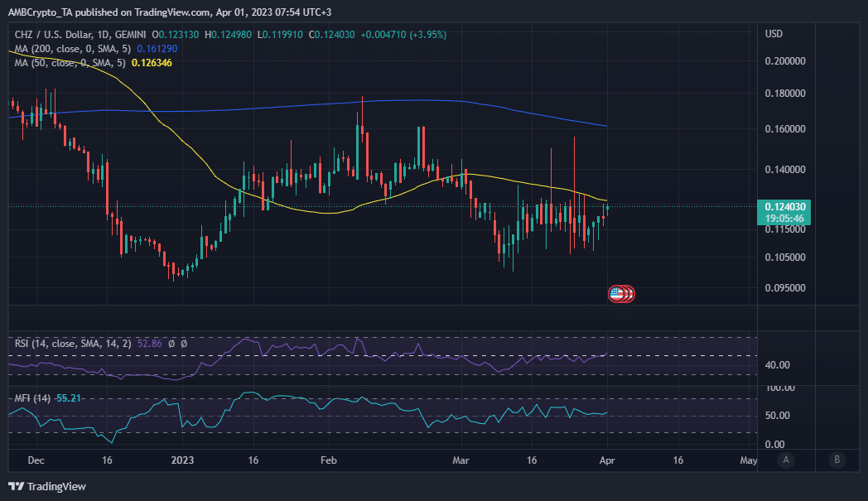Select the CHZ / U.S. Dollar symbol title
The image size is (868, 501).
49,34
